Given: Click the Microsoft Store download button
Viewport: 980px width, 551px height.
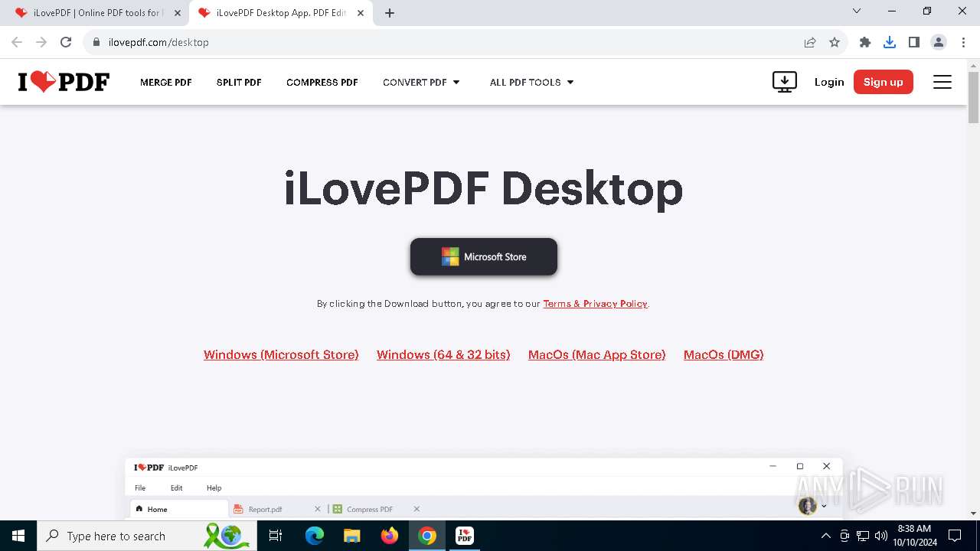Looking at the screenshot, I should click(x=484, y=256).
